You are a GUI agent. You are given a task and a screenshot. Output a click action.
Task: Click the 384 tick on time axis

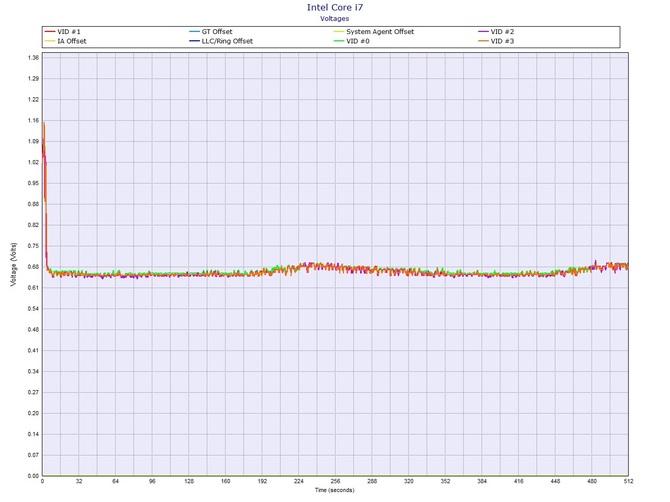pos(482,481)
